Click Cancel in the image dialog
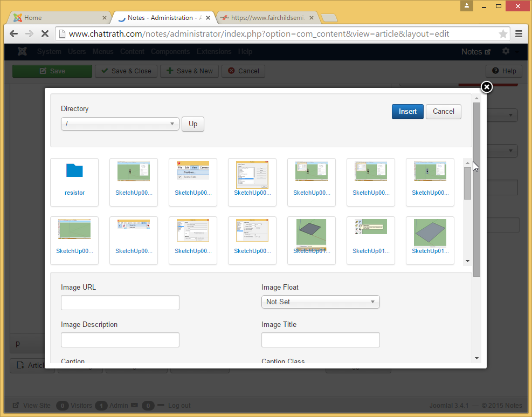Screen dimensions: 532x417 (443, 112)
